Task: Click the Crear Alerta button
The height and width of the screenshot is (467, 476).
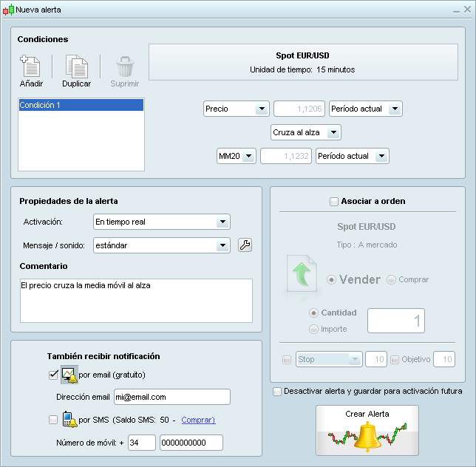Action: (x=367, y=430)
